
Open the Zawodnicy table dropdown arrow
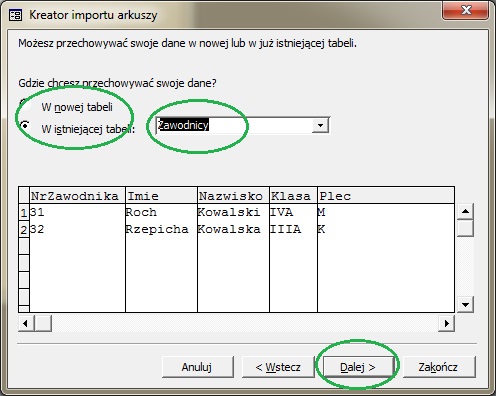[x=320, y=125]
